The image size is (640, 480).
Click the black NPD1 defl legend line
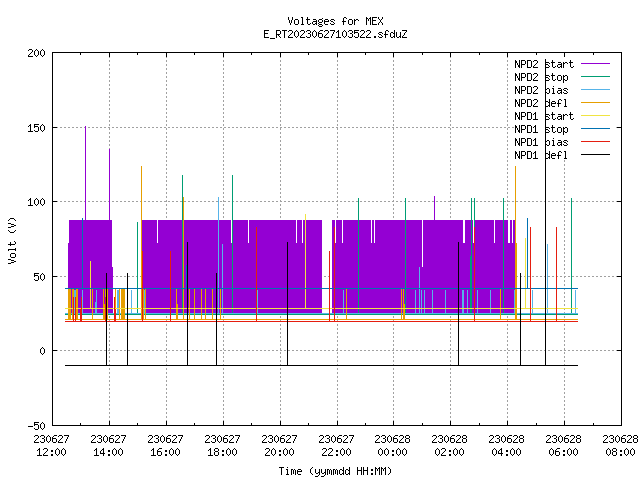[x=596, y=155]
